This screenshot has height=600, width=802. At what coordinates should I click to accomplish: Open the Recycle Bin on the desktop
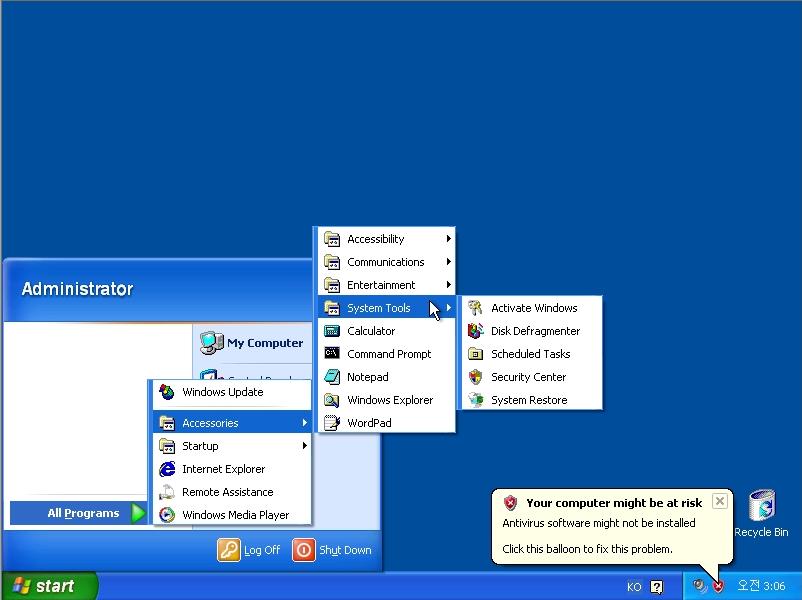[x=762, y=514]
